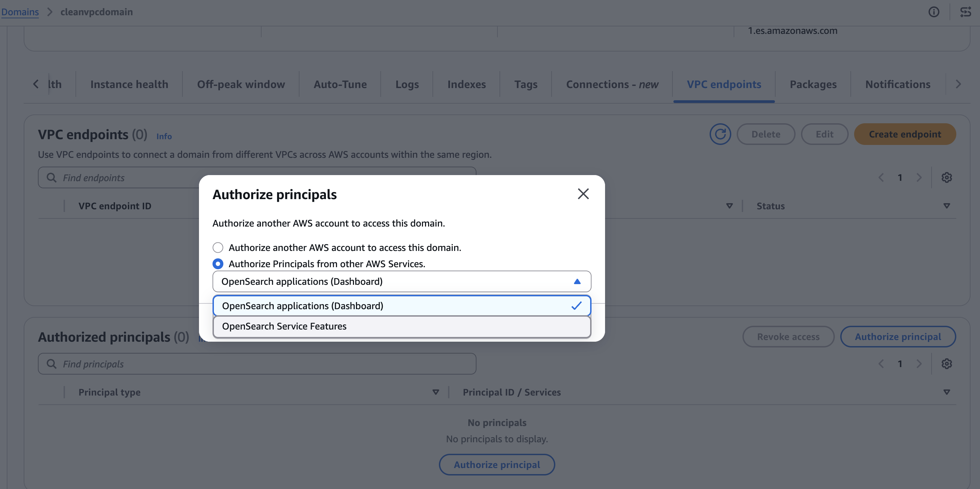Click Authorize principal button in panel header
980x489 pixels.
(x=898, y=337)
